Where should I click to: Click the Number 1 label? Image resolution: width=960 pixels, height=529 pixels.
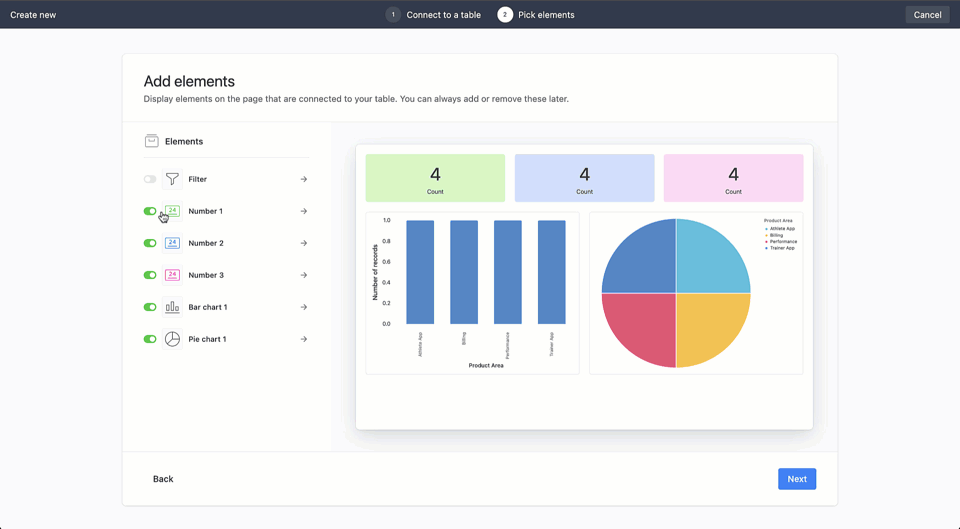pyautogui.click(x=206, y=211)
